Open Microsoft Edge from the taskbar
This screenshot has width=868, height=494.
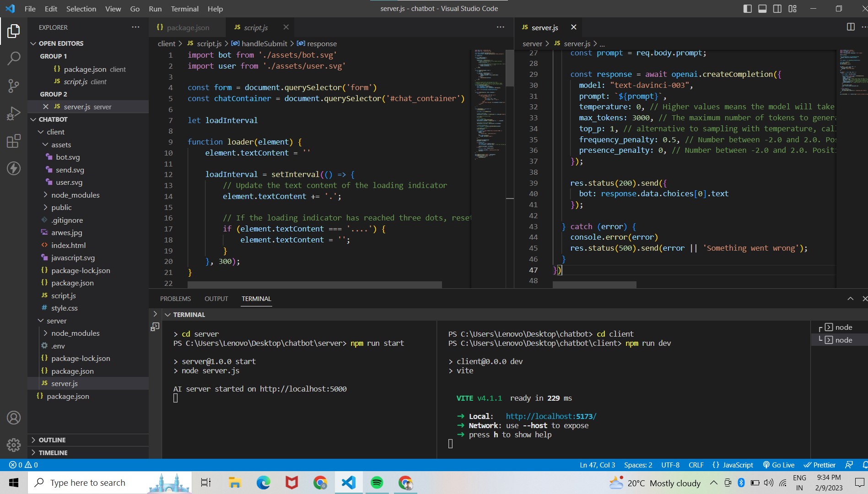[263, 483]
